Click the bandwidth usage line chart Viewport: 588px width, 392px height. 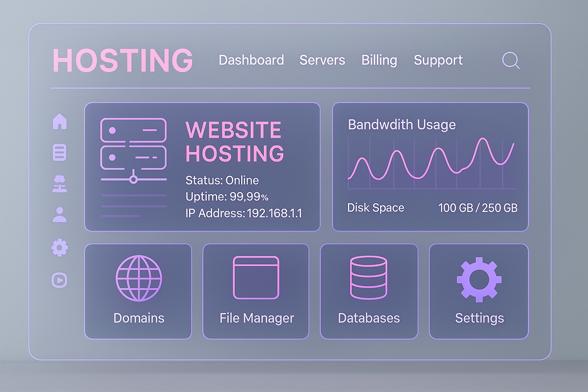[431, 162]
